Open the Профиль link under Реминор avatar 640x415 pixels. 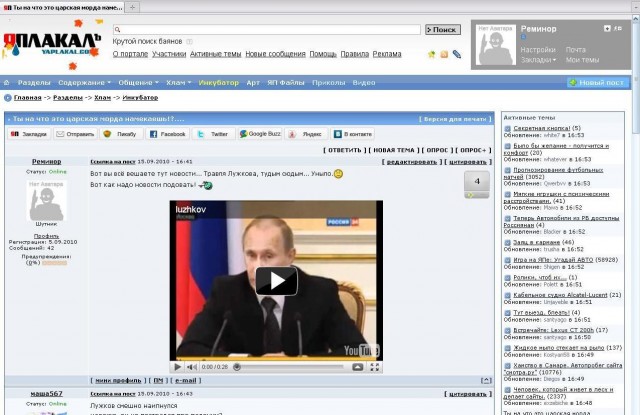pos(46,236)
